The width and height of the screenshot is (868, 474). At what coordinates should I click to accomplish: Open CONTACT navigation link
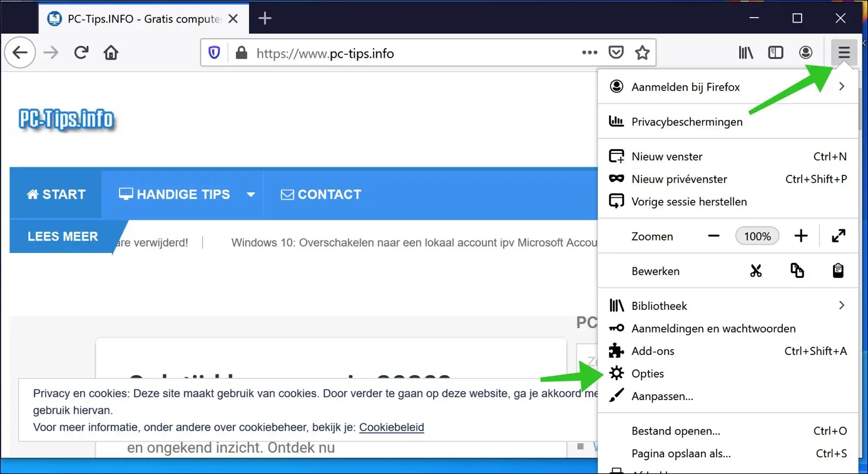[x=321, y=194]
